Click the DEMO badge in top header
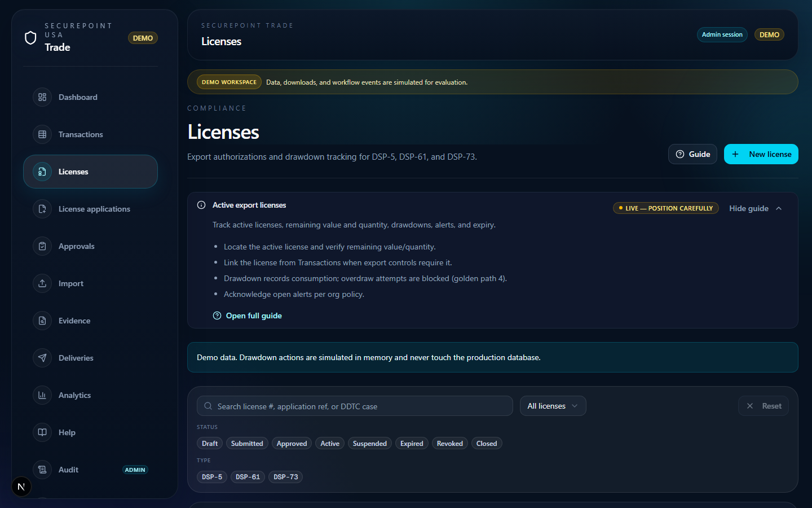812x508 pixels. pyautogui.click(x=769, y=34)
